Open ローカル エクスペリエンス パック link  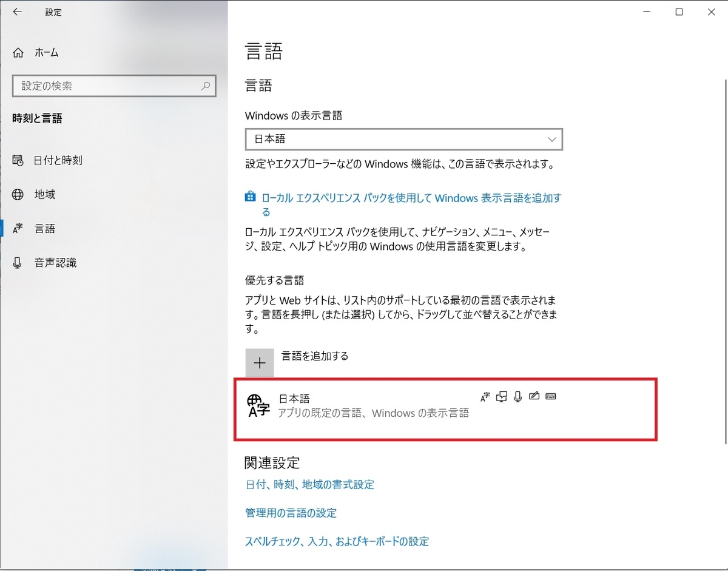412,204
